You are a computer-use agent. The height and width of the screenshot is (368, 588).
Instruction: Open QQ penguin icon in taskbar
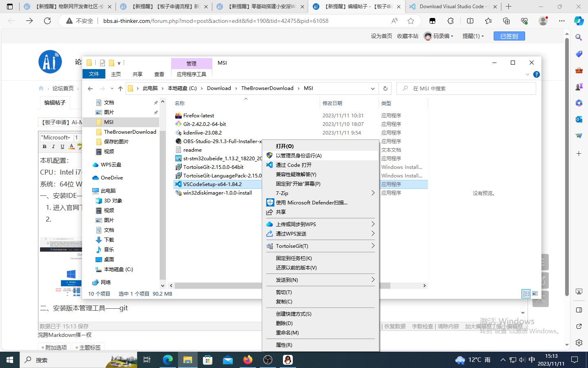[x=288, y=360]
